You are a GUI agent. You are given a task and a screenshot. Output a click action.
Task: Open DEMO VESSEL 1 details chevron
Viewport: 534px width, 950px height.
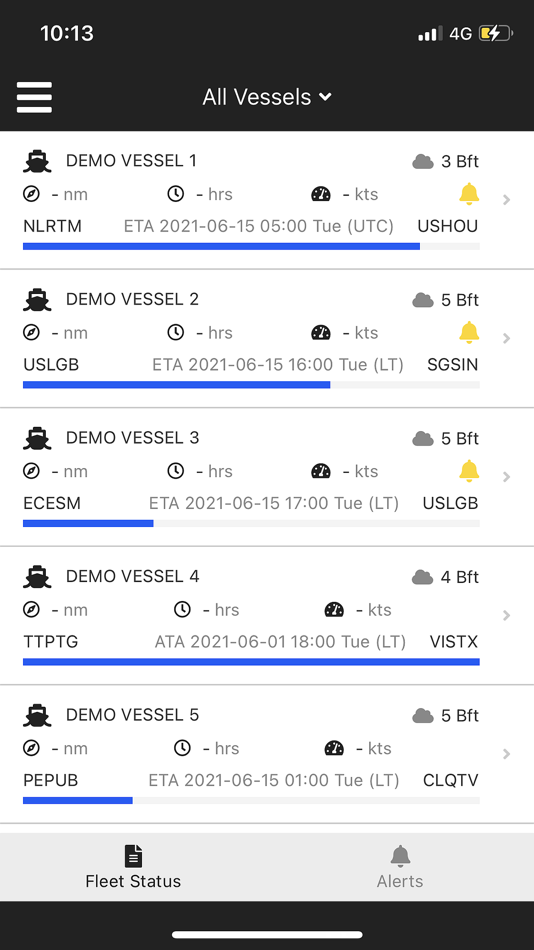pyautogui.click(x=507, y=199)
